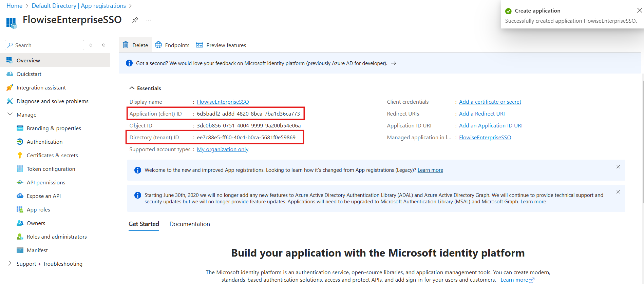Select the Get Started tab

[144, 224]
